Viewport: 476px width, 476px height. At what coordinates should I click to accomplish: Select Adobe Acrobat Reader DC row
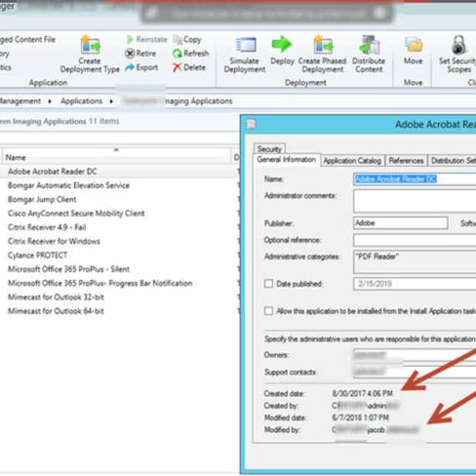coord(120,172)
